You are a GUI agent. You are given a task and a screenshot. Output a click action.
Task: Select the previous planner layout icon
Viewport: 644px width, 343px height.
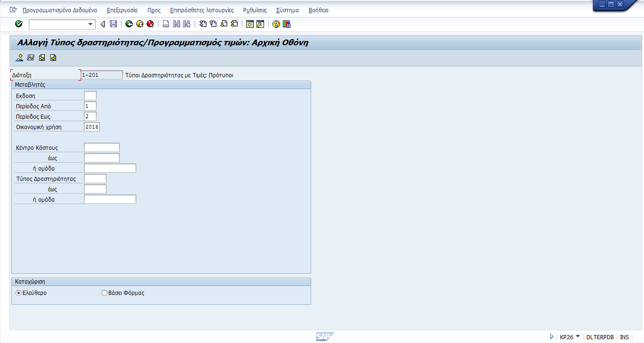point(42,58)
